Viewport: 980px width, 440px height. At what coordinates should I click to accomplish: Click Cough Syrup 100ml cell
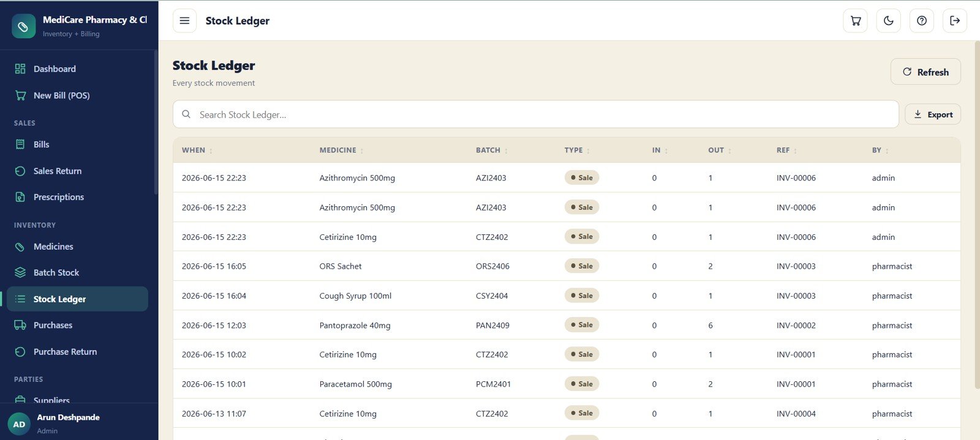click(355, 296)
